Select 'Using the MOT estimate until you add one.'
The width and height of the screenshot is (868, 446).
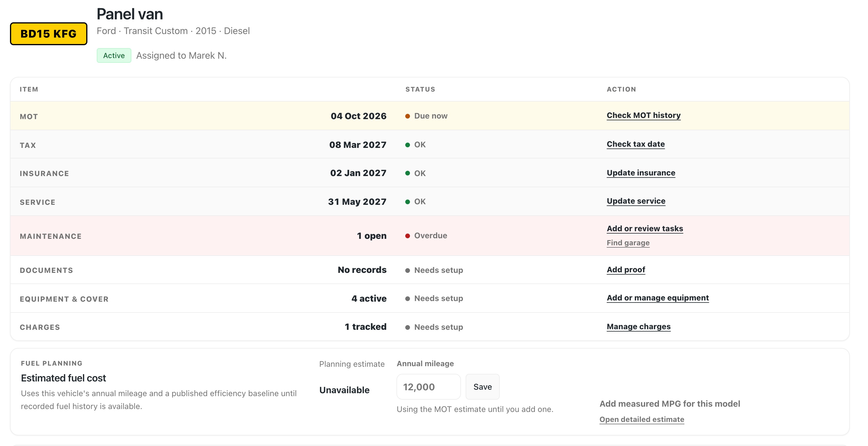[475, 409]
